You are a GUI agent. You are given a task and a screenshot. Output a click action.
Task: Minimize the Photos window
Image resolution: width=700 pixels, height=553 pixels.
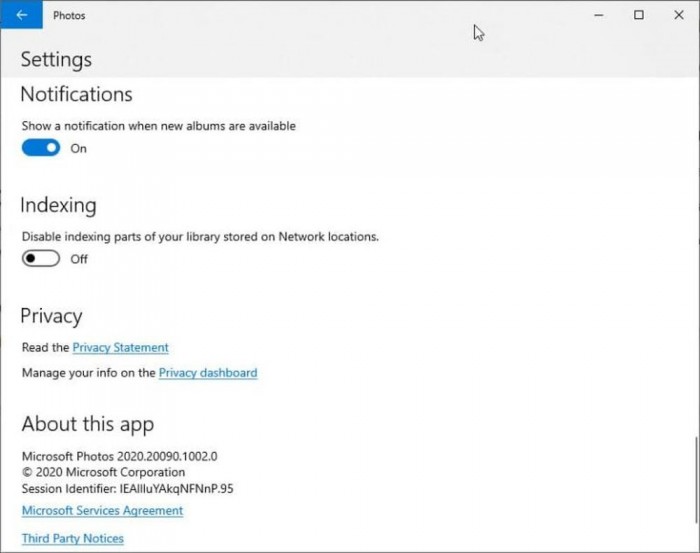pyautogui.click(x=598, y=15)
